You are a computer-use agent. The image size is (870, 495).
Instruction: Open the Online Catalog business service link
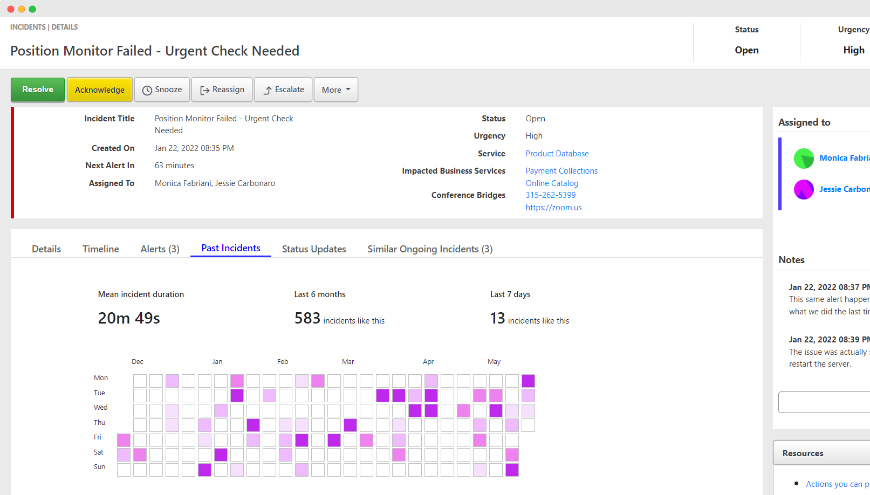click(551, 183)
